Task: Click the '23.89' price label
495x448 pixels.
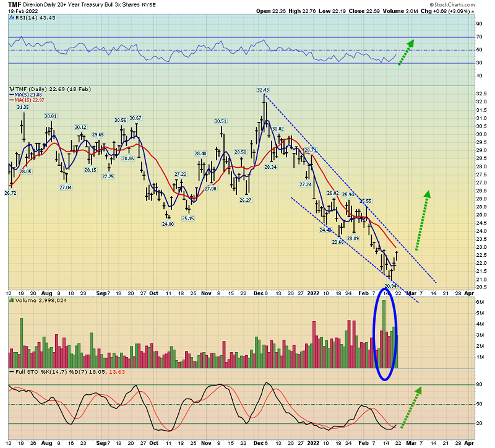Action: 353,239
